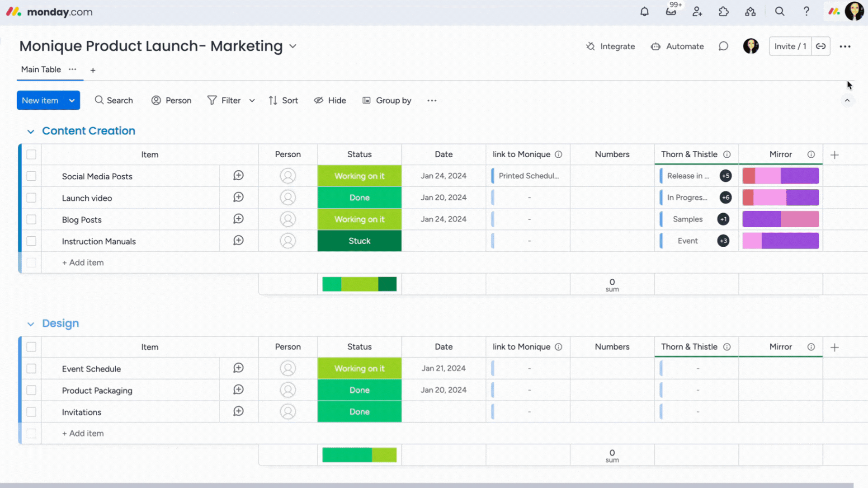Click Design status summary bar
Screen dimensions: 868x488
(x=359, y=455)
